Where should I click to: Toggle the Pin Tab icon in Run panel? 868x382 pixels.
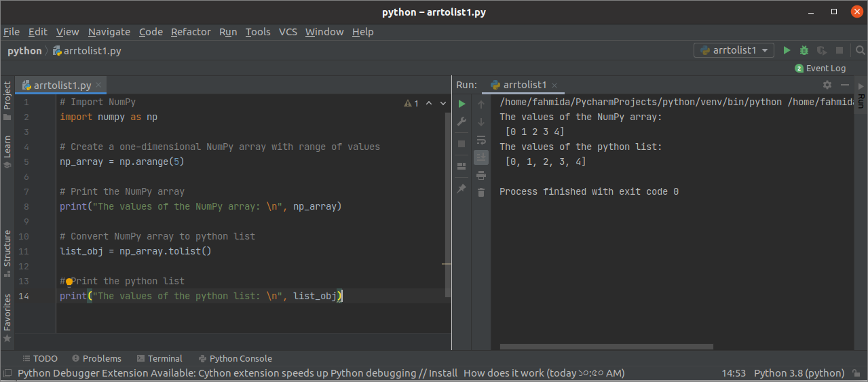[461, 189]
